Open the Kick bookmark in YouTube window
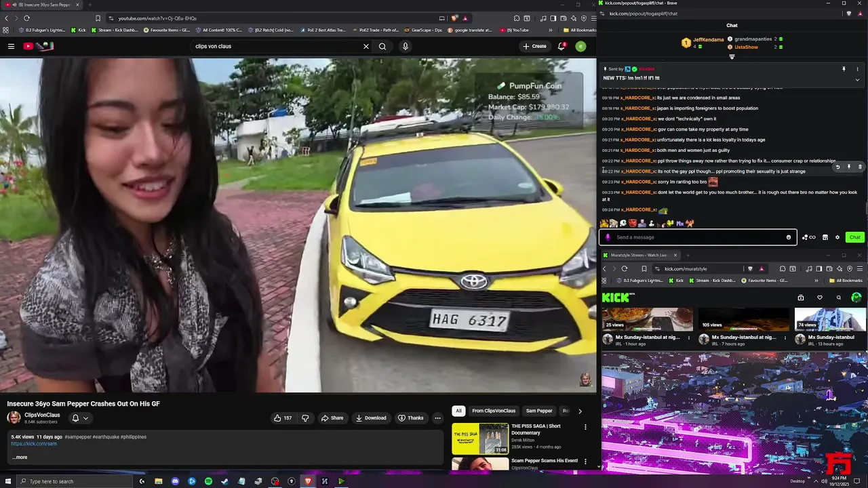 78,30
